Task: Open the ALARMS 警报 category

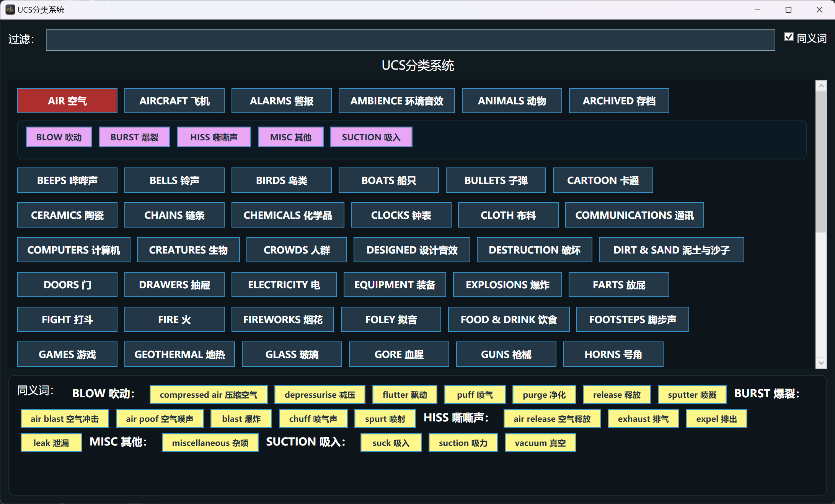Action: [x=282, y=101]
